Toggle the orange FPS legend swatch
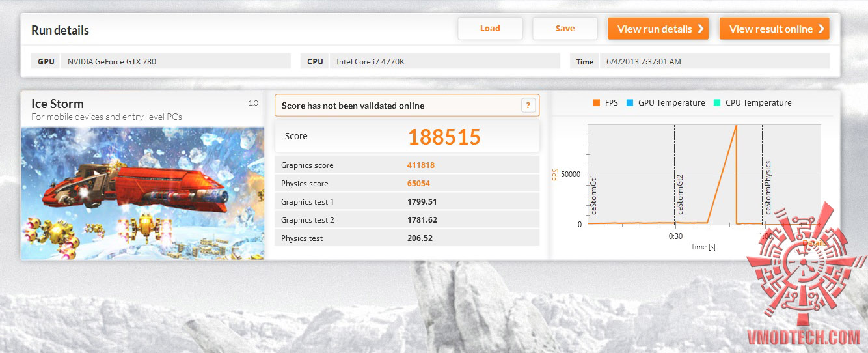868x353 pixels. tap(596, 103)
